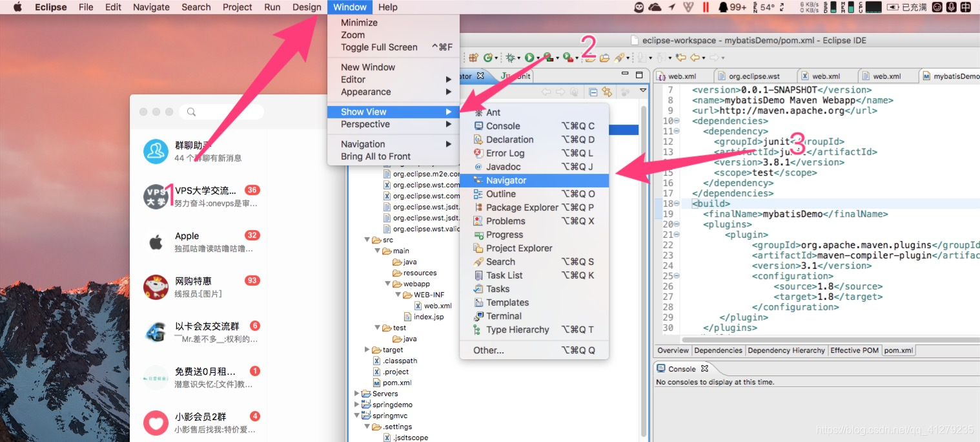Select Package Explorer in submenu
This screenshot has width=980, height=442.
pos(535,207)
